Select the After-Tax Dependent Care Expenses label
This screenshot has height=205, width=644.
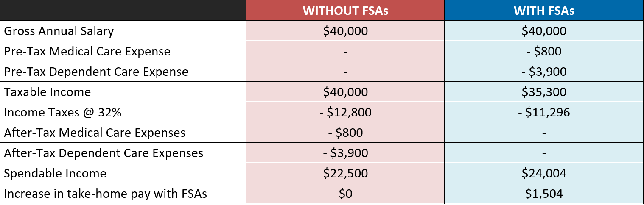(x=104, y=153)
